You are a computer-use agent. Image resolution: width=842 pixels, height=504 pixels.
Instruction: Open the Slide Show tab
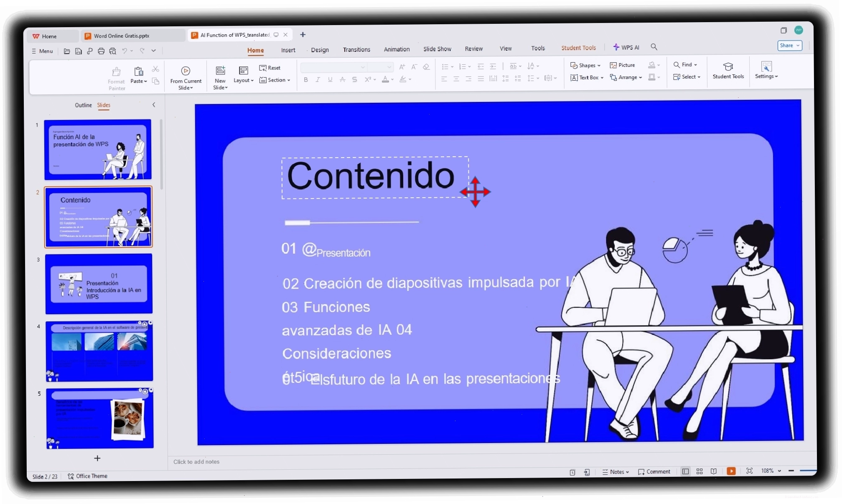point(437,49)
